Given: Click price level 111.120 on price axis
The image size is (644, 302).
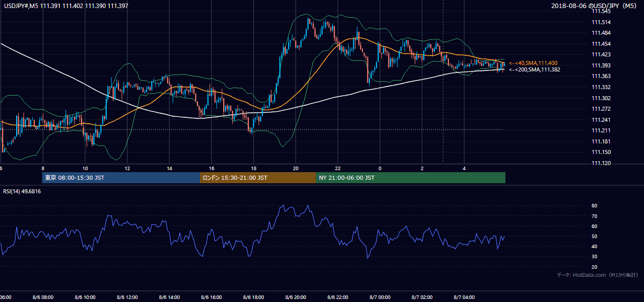Looking at the screenshot, I should pyautogui.click(x=601, y=163).
